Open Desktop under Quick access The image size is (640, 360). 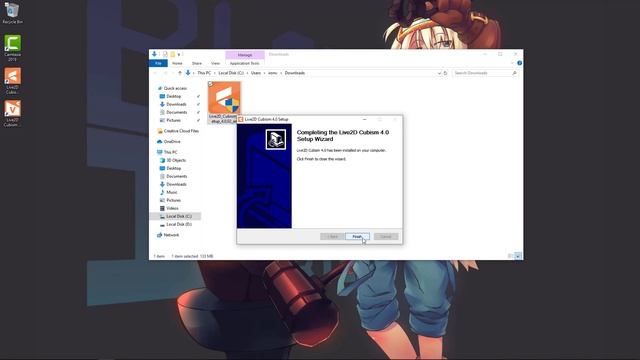click(173, 96)
